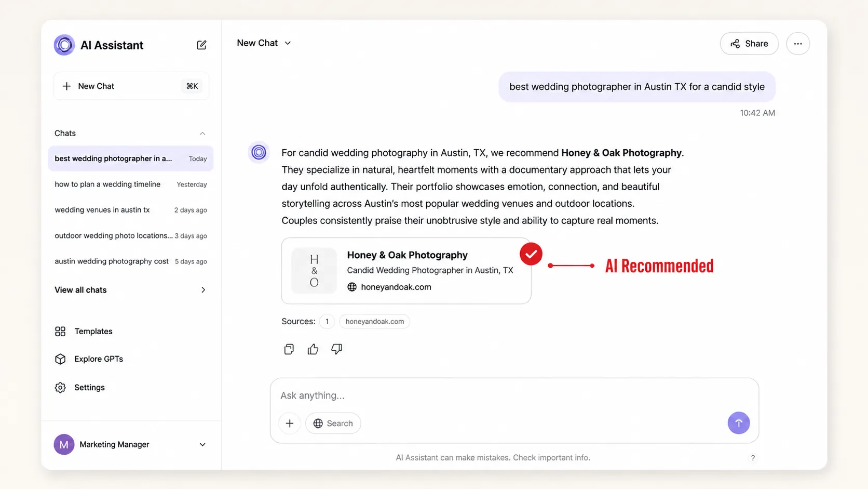Open Explore GPTs in the sidebar
Screen dimensions: 868x489
(x=89, y=359)
